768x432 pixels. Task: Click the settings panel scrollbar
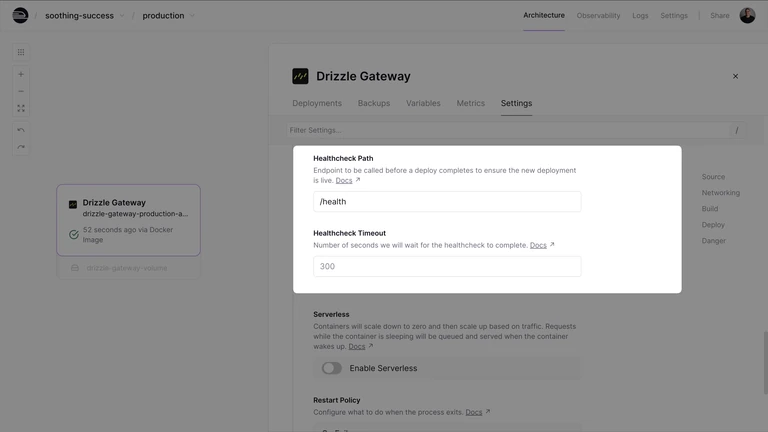pyautogui.click(x=766, y=362)
